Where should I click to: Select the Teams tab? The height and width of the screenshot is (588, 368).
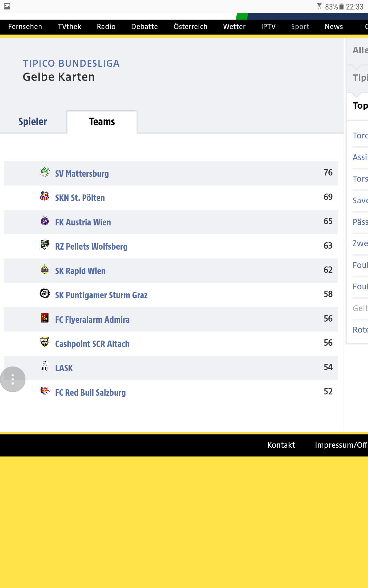[x=102, y=122]
